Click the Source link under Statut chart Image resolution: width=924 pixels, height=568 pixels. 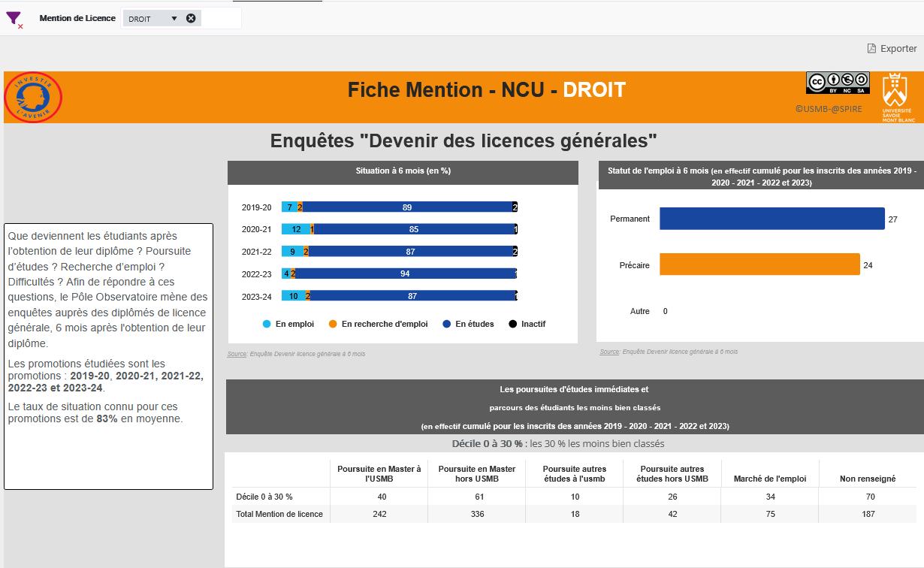point(609,352)
